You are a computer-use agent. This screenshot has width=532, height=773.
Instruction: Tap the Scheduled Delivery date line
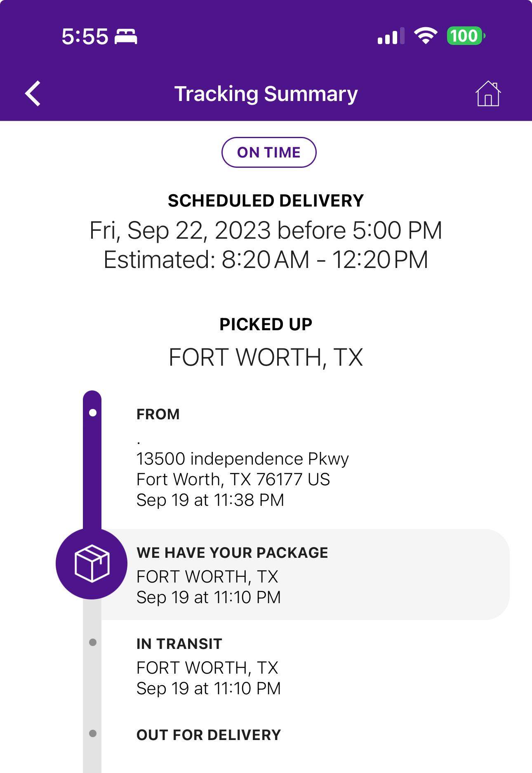coord(266,230)
